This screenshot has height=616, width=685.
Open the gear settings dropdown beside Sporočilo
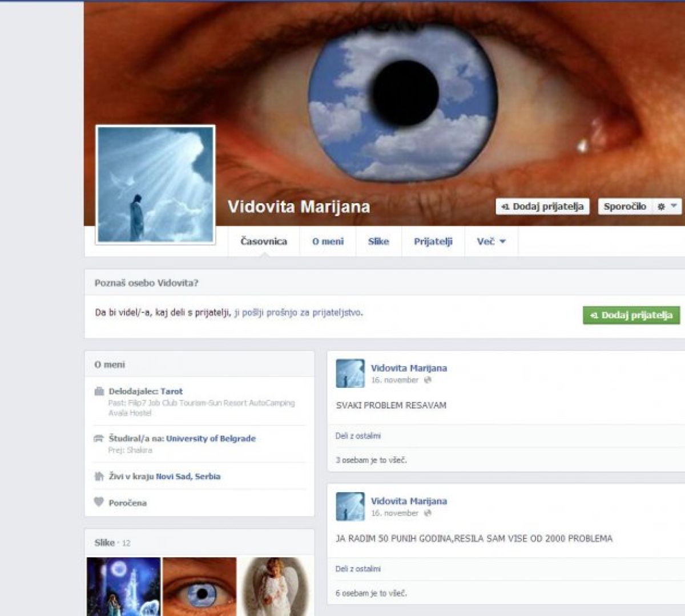tap(667, 206)
